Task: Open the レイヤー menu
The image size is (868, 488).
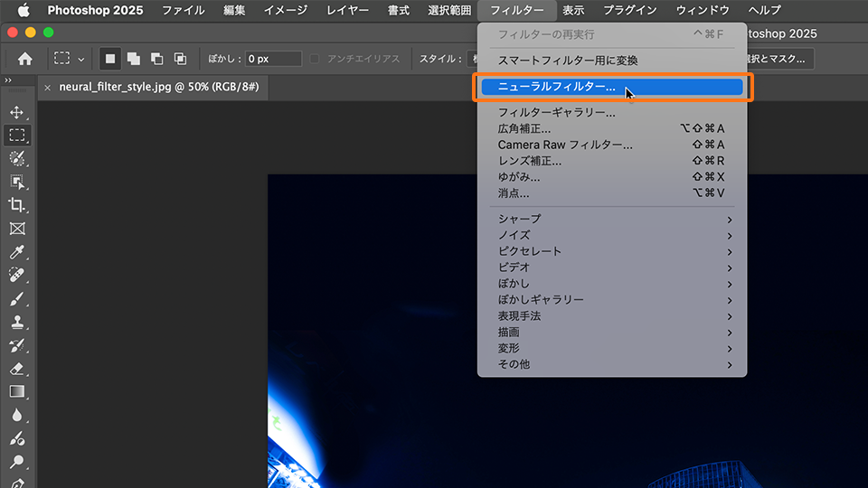Action: click(x=347, y=10)
